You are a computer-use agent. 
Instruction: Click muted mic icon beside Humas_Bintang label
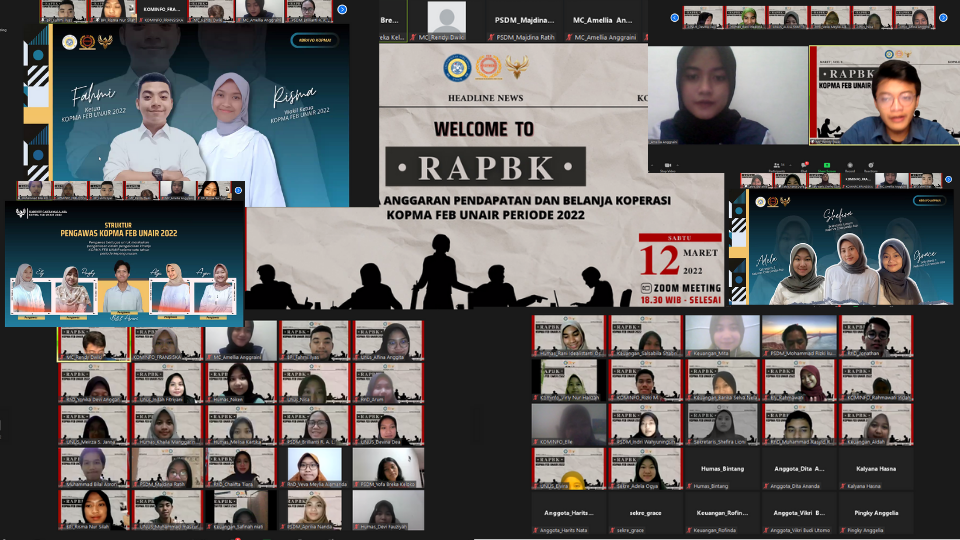689,486
